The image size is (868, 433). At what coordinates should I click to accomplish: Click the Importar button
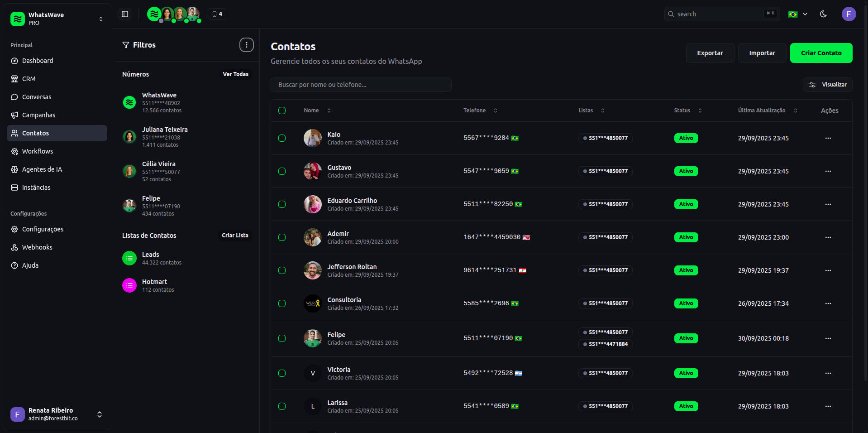tap(762, 53)
